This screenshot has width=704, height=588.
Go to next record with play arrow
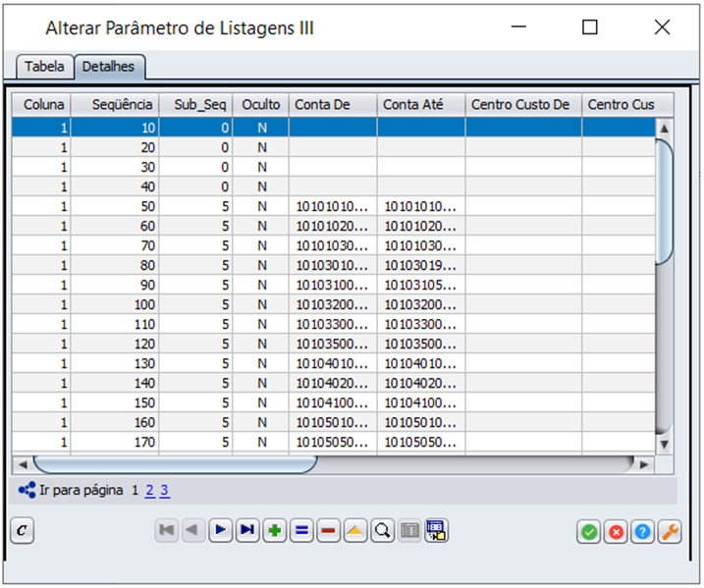pos(221,531)
